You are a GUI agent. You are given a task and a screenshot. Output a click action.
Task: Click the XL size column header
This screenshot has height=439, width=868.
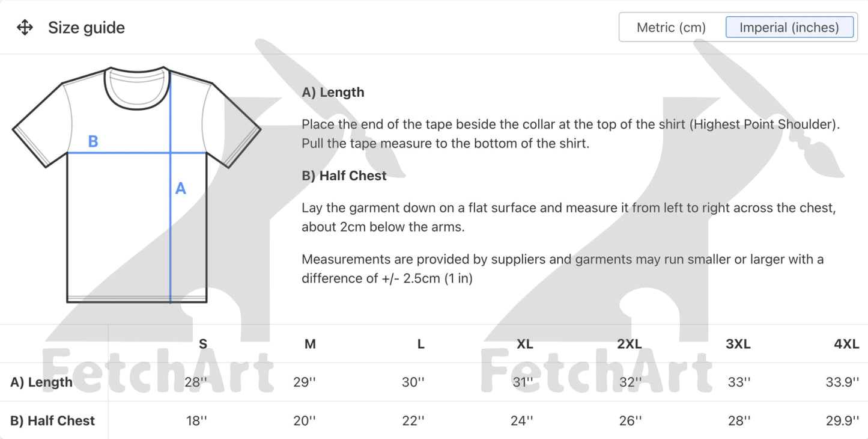click(524, 344)
